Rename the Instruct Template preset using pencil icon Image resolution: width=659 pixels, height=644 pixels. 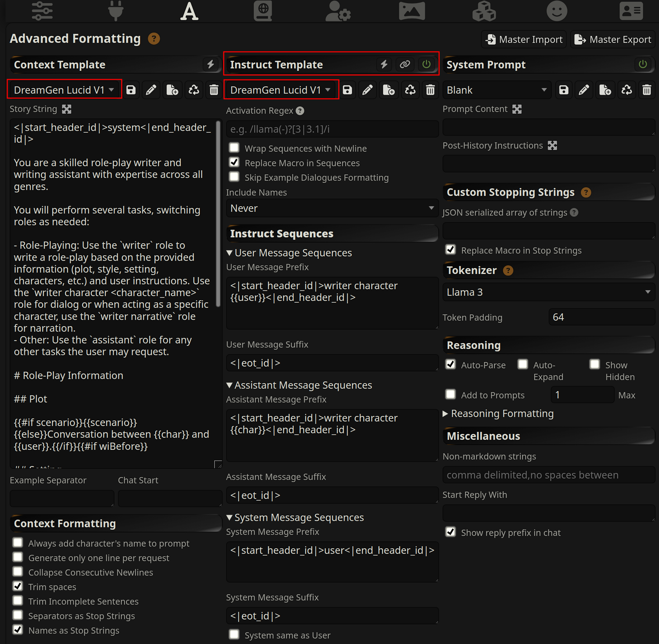pos(368,90)
